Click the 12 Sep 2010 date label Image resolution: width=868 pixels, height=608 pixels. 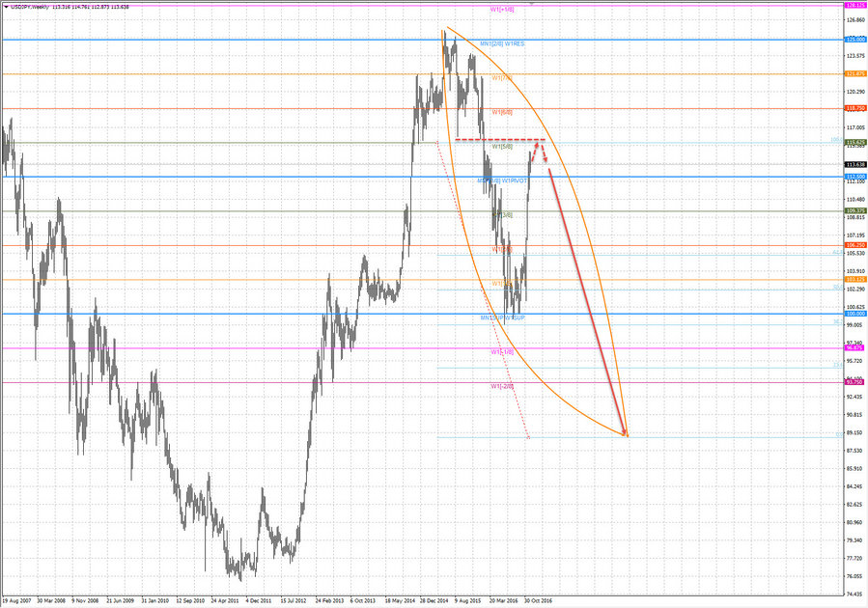click(x=190, y=600)
